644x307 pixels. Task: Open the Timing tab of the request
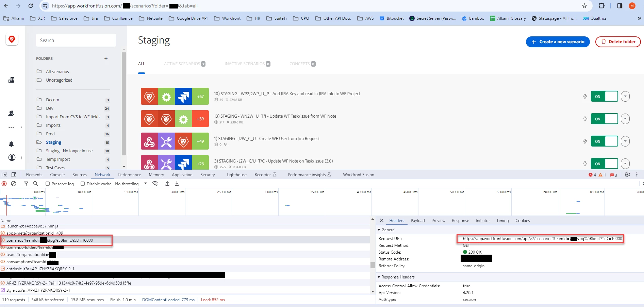502,221
